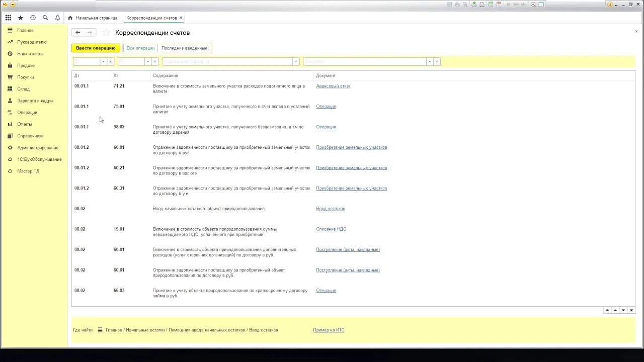Open the sections menu grid icon
Viewport: 644px width, 362px height.
tap(8, 18)
